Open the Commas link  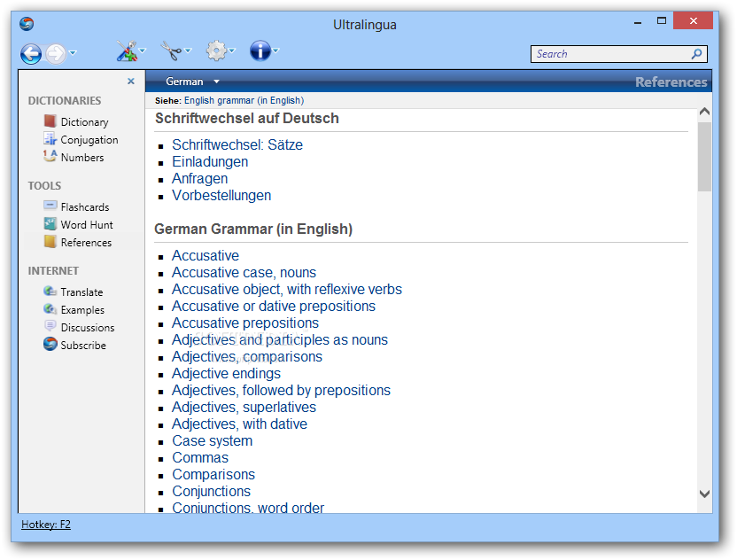[x=200, y=457]
